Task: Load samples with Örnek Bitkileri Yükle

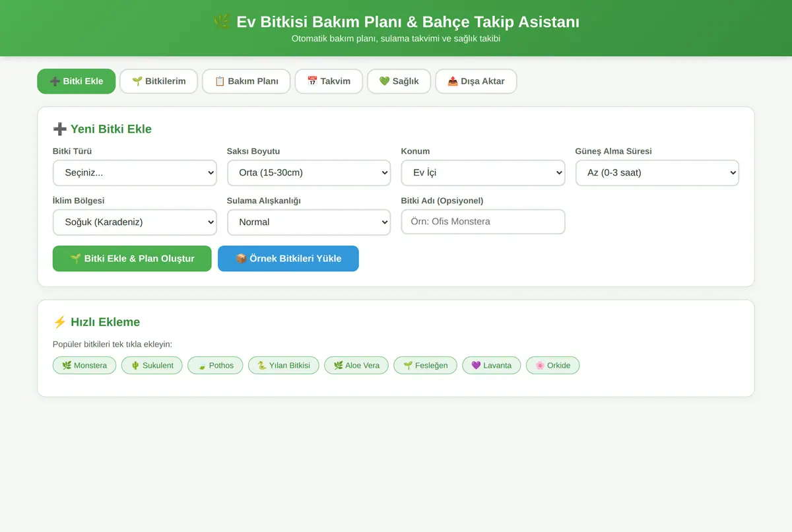Action: [288, 259]
